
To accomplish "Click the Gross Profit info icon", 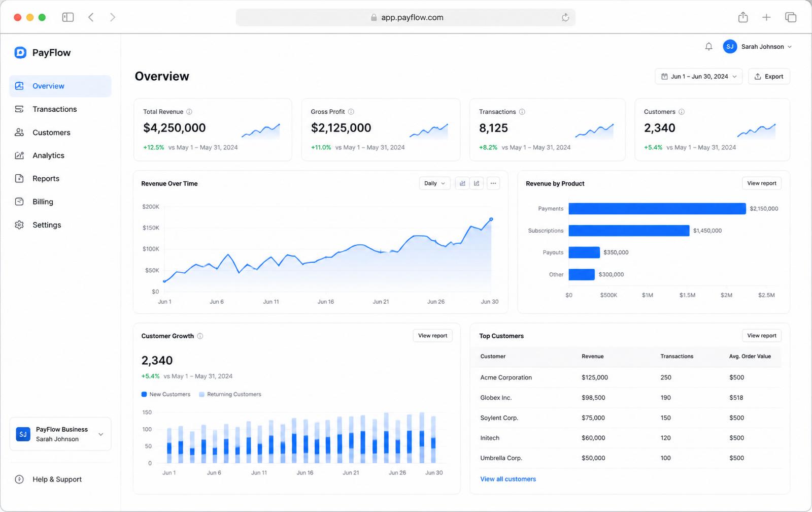I will 351,112.
